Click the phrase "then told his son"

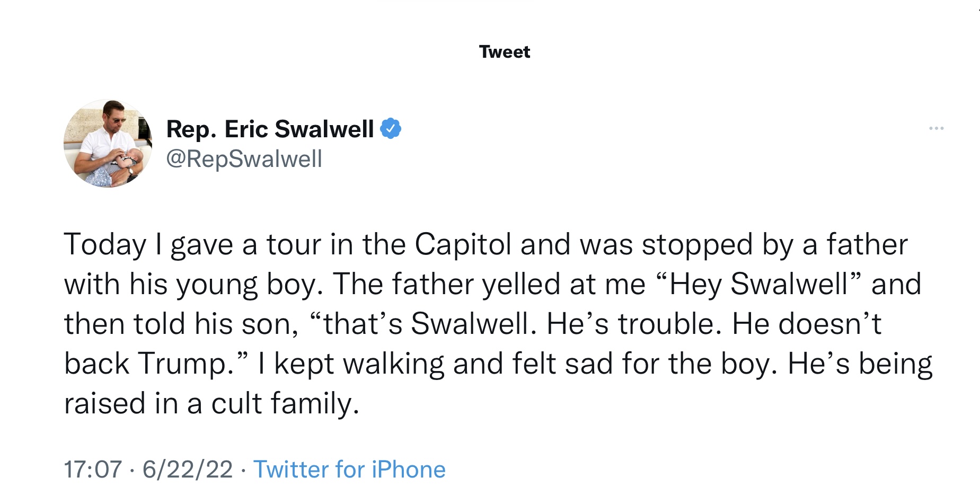coord(180,324)
